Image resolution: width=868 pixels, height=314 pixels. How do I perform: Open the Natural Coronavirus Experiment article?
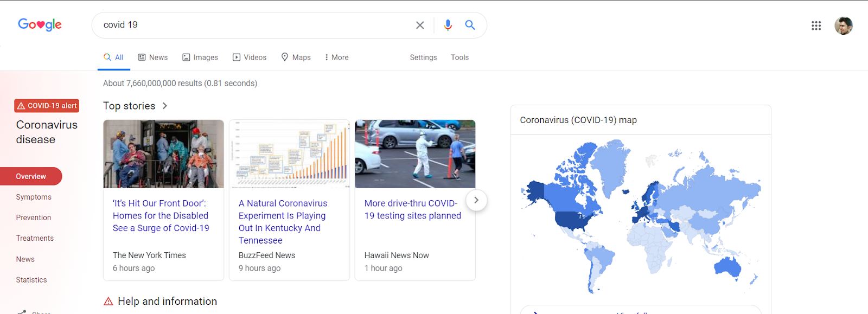pyautogui.click(x=283, y=222)
